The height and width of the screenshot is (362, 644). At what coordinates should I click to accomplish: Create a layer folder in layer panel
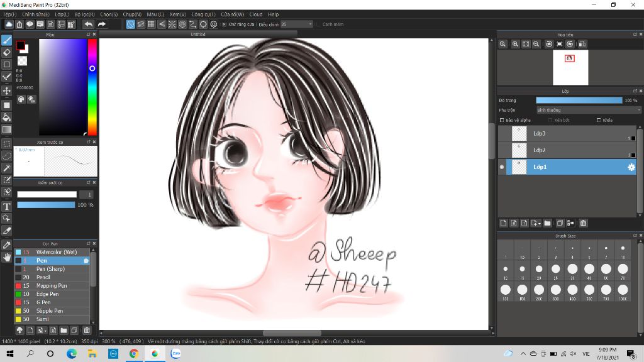(547, 223)
